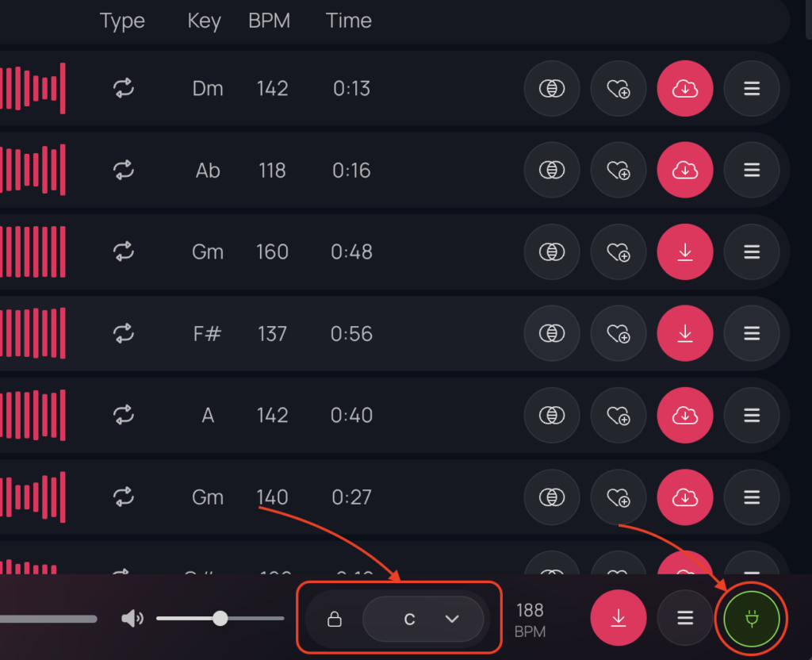
Task: Click the loop type icon in Gm 140 row
Action: [123, 497]
